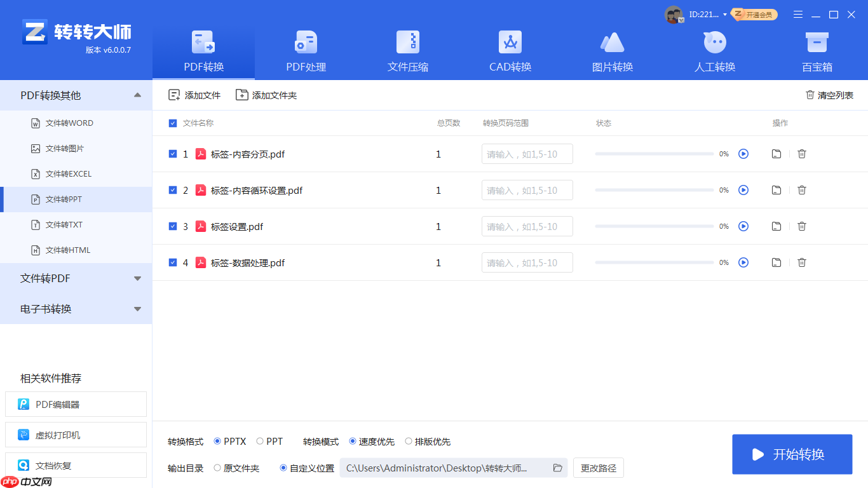Click the progress bar of 标签设置.pdf
Viewport: 868px width, 488px height.
(x=654, y=226)
